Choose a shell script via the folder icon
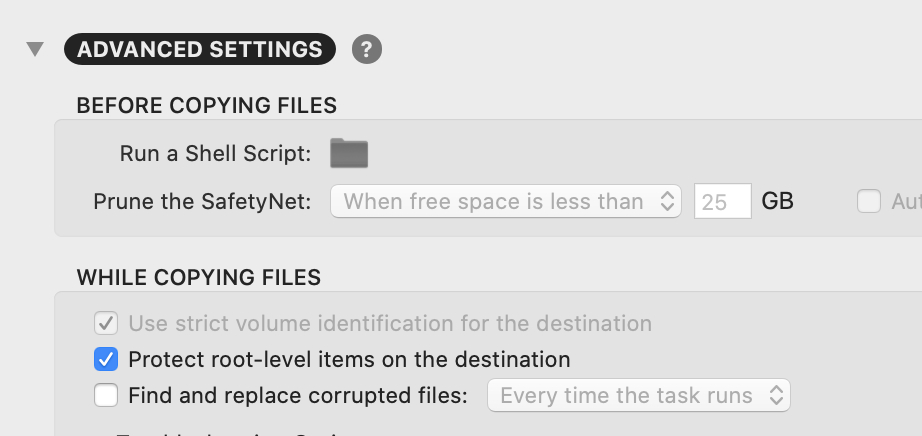Viewport: 922px width, 436px height. click(349, 153)
